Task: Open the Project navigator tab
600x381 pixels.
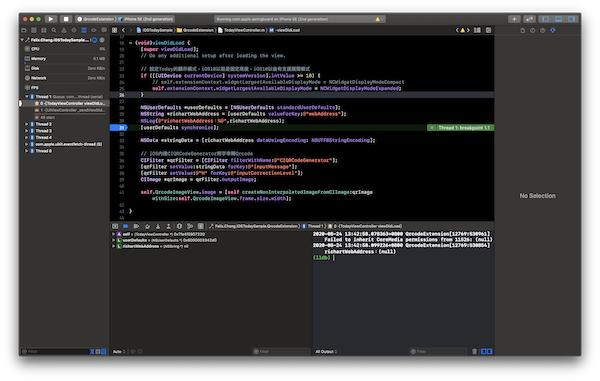Action: point(24,30)
